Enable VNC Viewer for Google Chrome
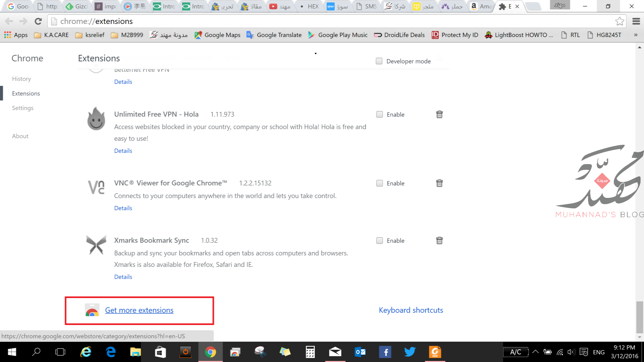Screen dimensions: 644x362 pyautogui.click(x=380, y=183)
